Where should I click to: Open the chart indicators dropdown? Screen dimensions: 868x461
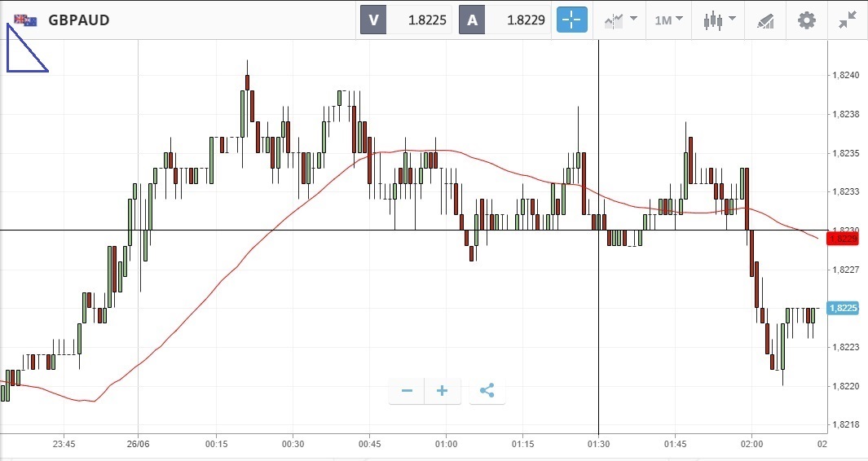coord(620,20)
